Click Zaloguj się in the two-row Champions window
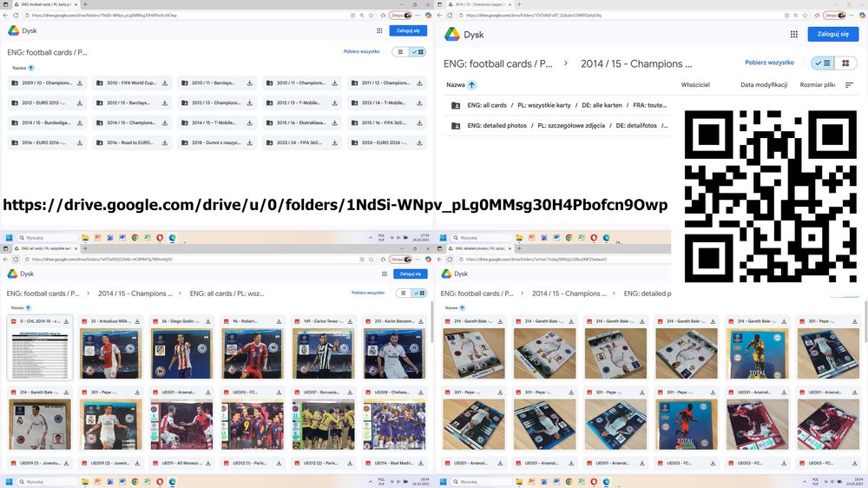 tap(833, 35)
